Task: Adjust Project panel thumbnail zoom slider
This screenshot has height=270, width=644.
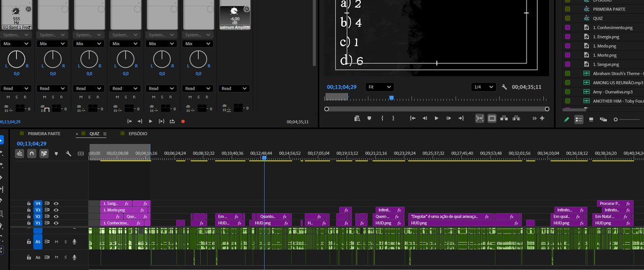Action: point(616,119)
